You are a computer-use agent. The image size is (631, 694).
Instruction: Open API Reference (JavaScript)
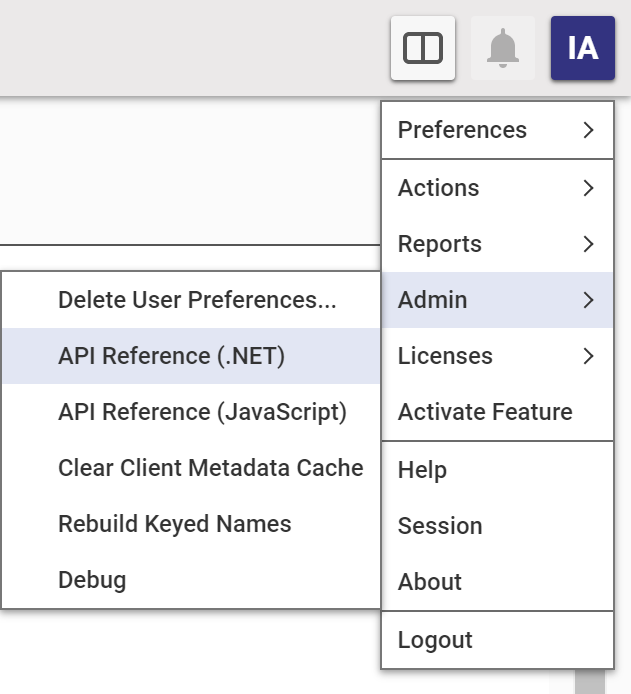[202, 412]
